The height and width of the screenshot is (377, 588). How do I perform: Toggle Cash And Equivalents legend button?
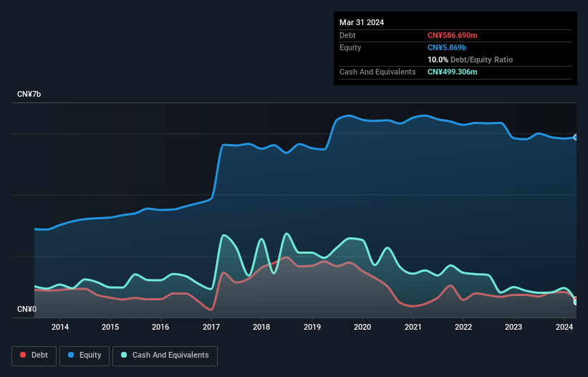[x=165, y=355]
